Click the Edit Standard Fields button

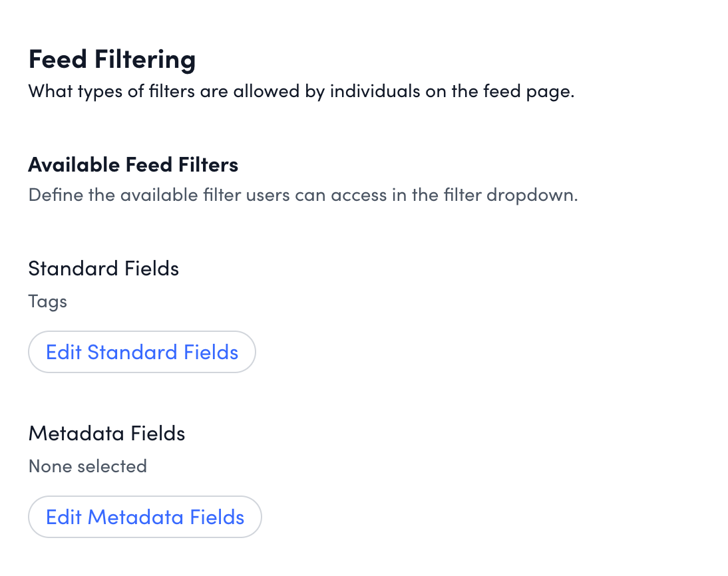click(x=142, y=352)
